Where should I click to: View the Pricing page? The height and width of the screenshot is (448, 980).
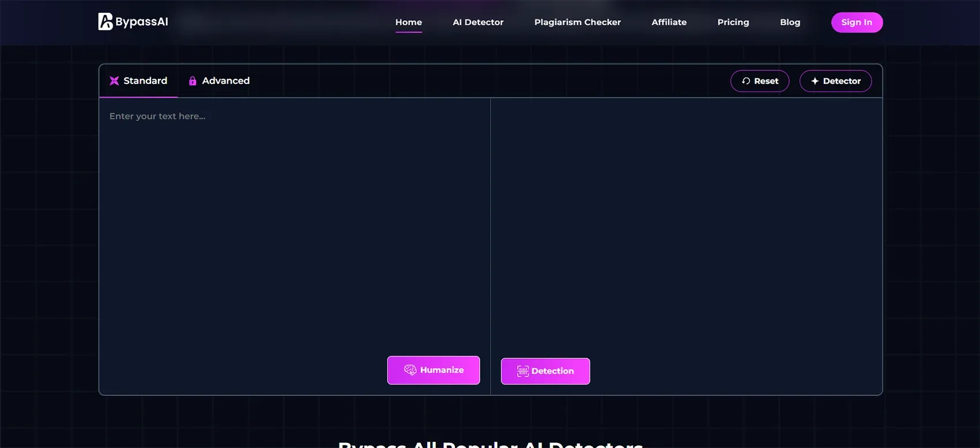pos(733,22)
